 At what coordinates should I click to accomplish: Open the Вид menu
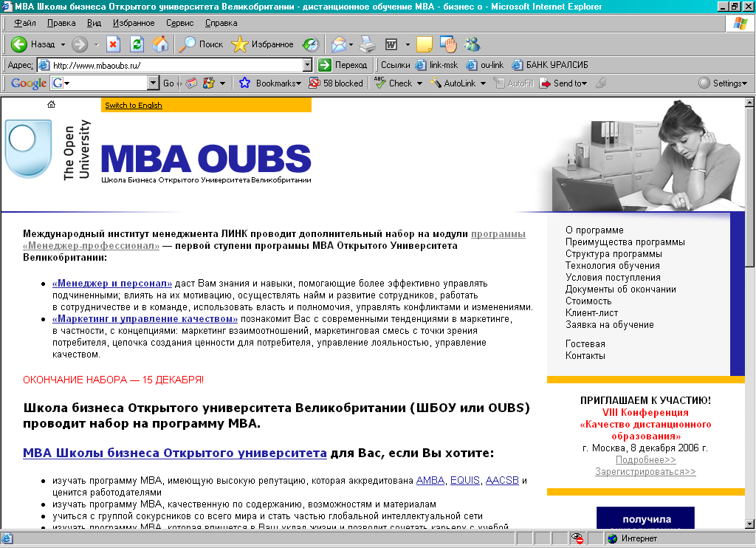94,23
